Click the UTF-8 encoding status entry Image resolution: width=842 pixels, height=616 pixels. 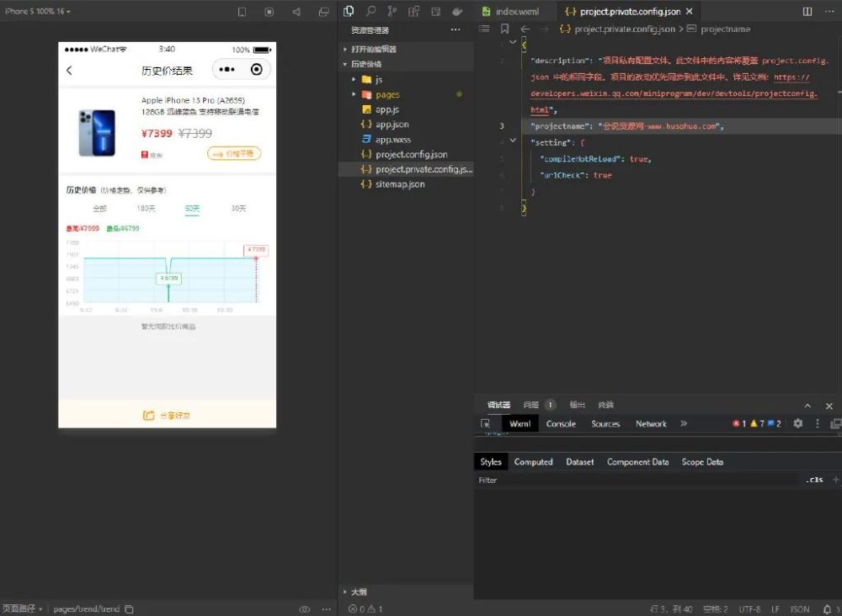[749, 609]
